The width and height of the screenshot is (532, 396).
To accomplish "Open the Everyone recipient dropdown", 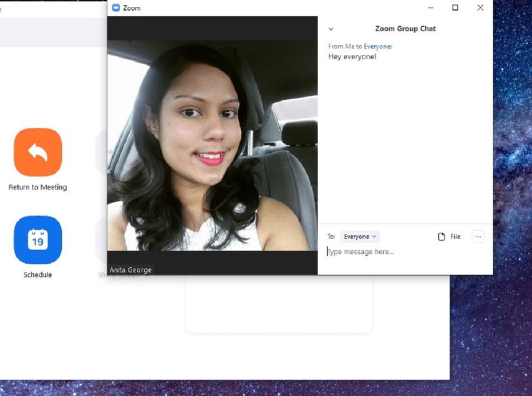I will point(360,236).
